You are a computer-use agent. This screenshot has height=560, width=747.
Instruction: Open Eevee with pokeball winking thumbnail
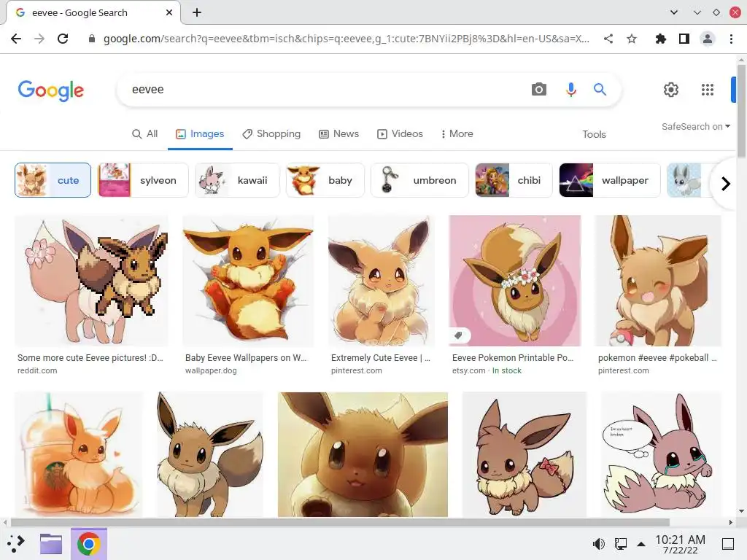(x=658, y=281)
